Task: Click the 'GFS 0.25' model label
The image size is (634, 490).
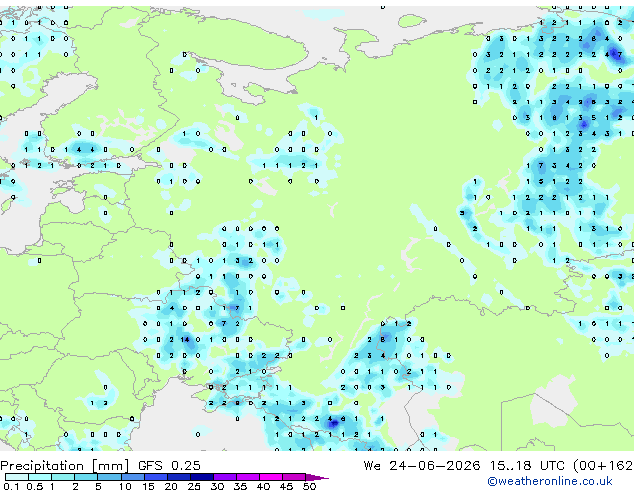Action: [x=169, y=466]
